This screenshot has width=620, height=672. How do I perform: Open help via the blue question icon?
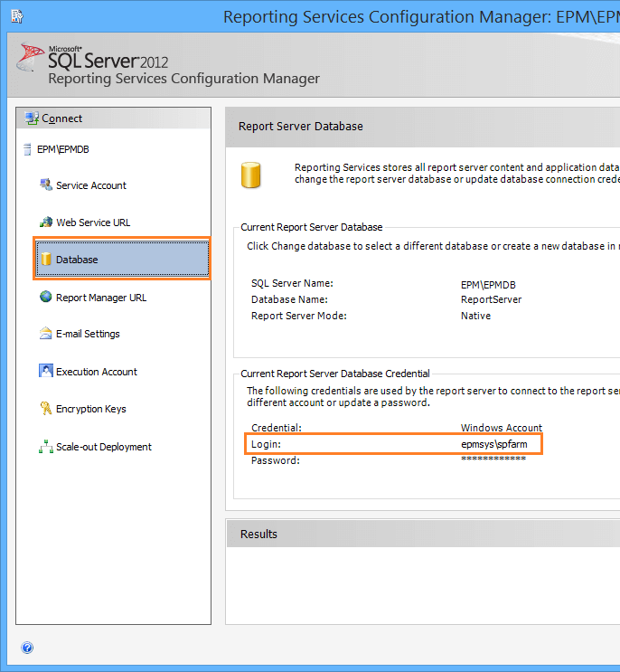(27, 648)
